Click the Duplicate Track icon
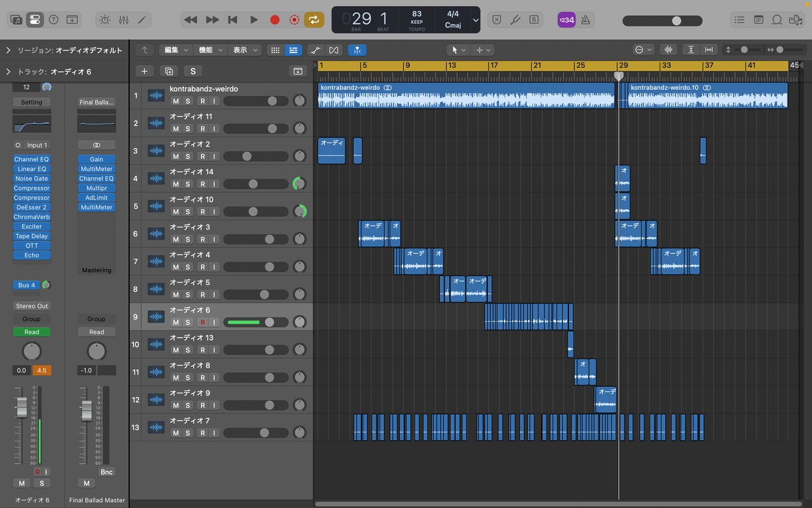This screenshot has height=508, width=812. [169, 71]
